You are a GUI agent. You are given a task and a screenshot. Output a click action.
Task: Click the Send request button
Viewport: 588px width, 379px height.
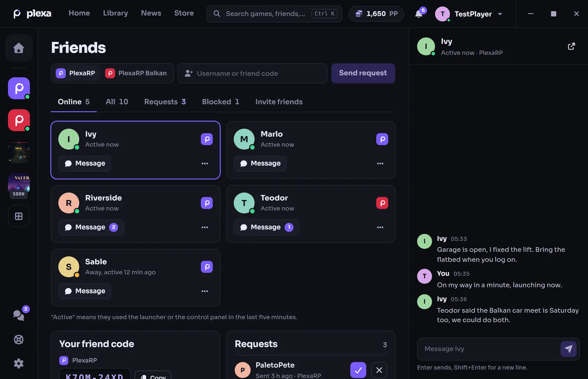point(363,73)
